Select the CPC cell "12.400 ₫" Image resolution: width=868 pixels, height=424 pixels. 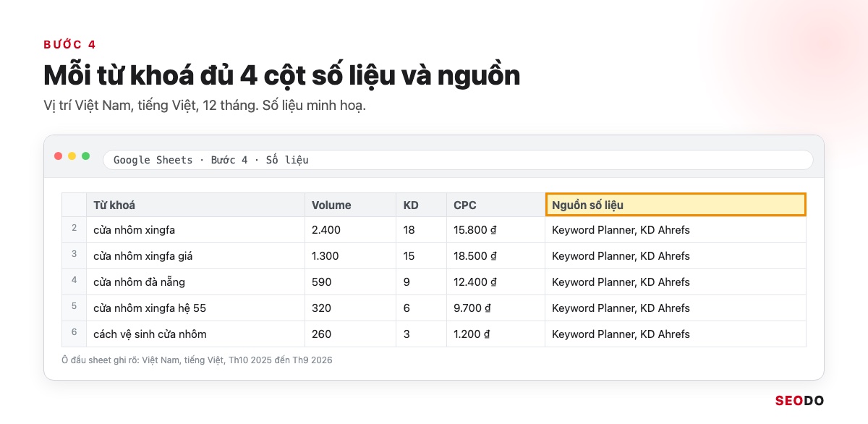pyautogui.click(x=495, y=282)
